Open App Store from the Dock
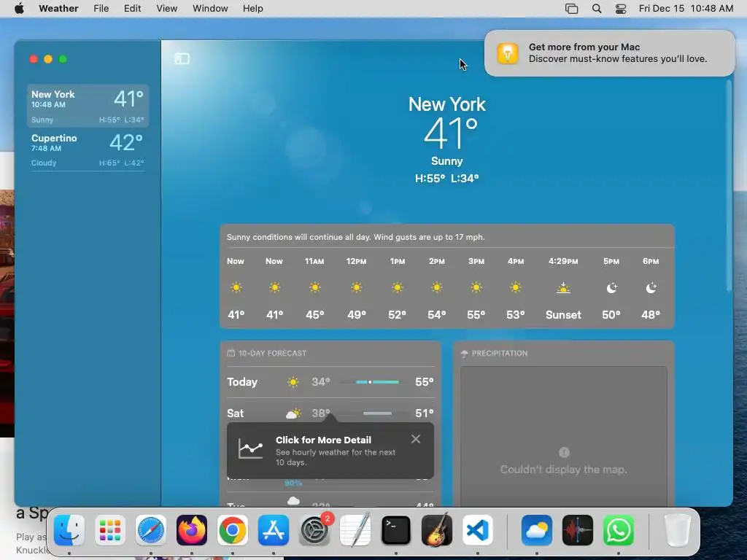The height and width of the screenshot is (560, 747). (274, 530)
